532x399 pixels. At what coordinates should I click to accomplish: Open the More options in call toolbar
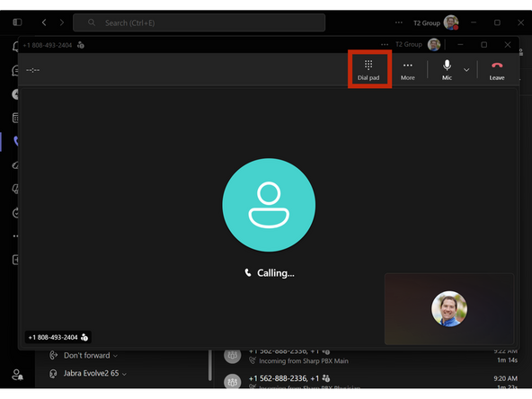pyautogui.click(x=407, y=70)
